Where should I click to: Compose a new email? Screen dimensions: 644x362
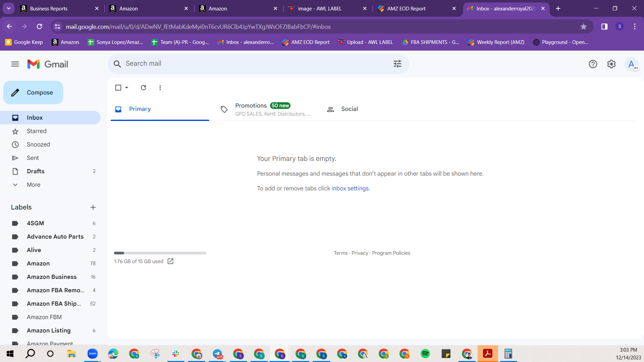click(x=33, y=93)
